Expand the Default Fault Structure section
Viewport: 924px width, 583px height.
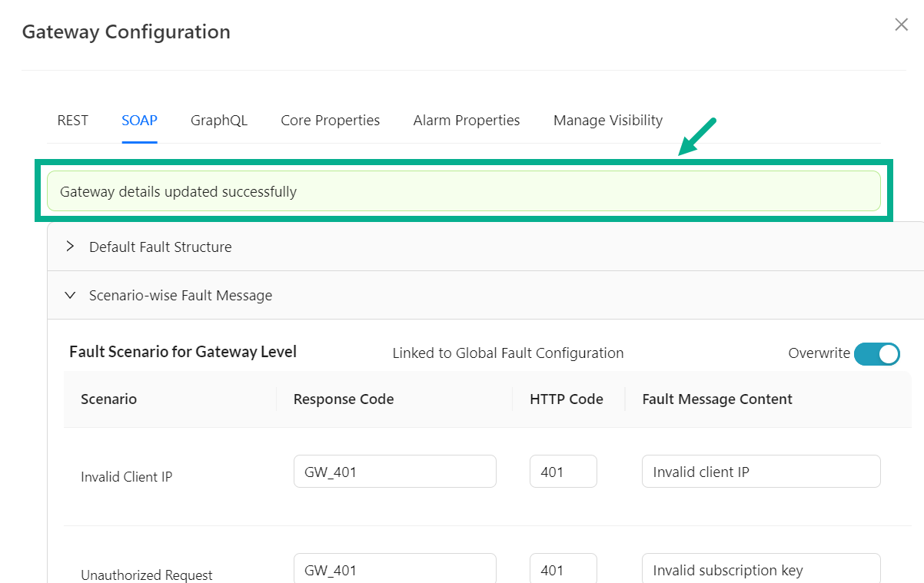160,247
